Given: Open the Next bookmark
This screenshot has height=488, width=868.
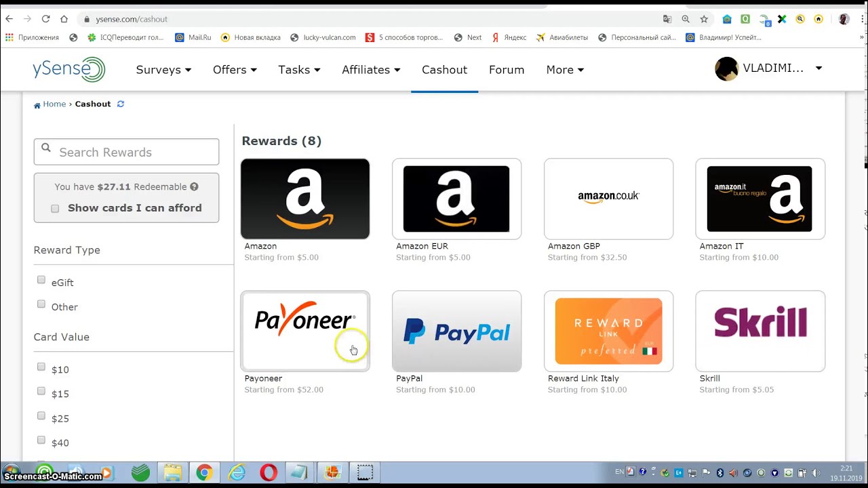Looking at the screenshot, I should pyautogui.click(x=468, y=37).
